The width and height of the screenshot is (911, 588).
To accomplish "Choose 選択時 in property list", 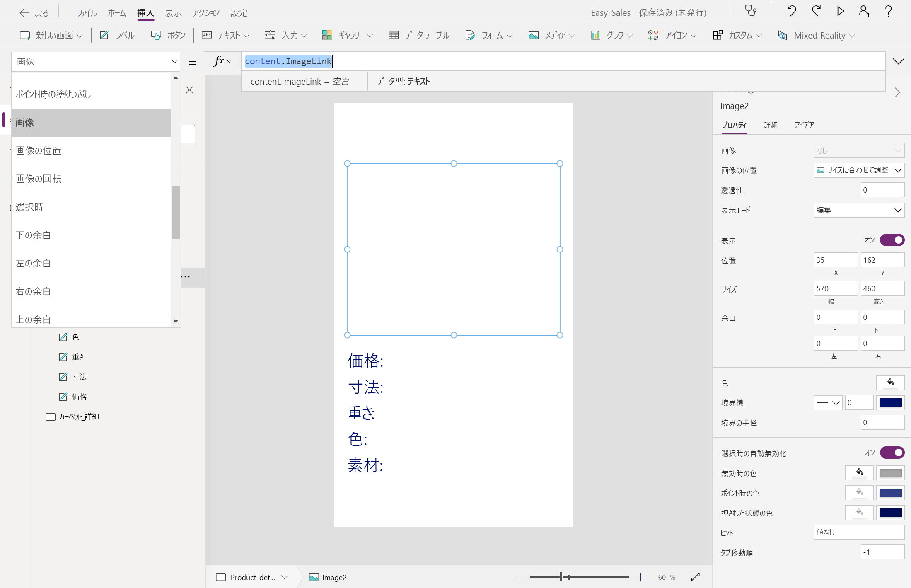I will (91, 207).
